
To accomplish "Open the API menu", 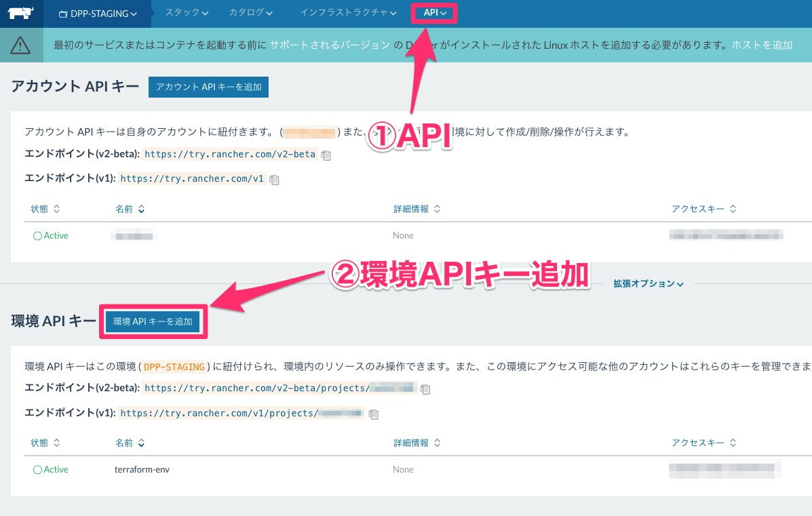I will coord(433,13).
